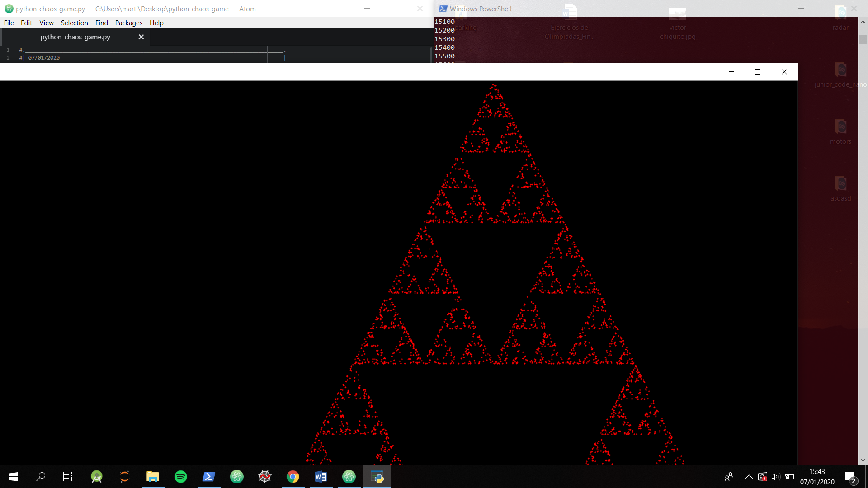Open the File menu in Atom
The width and height of the screenshot is (868, 488).
[9, 23]
